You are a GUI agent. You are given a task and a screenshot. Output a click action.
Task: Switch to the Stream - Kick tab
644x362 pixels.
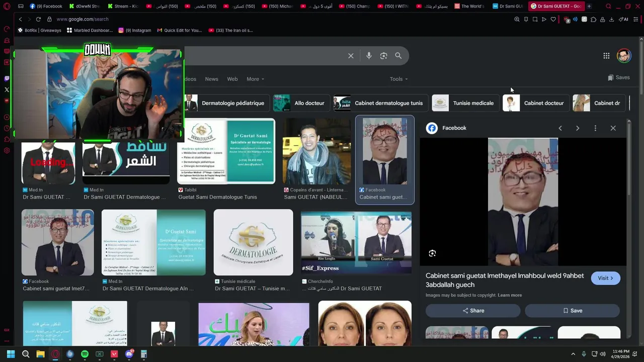tap(122, 6)
